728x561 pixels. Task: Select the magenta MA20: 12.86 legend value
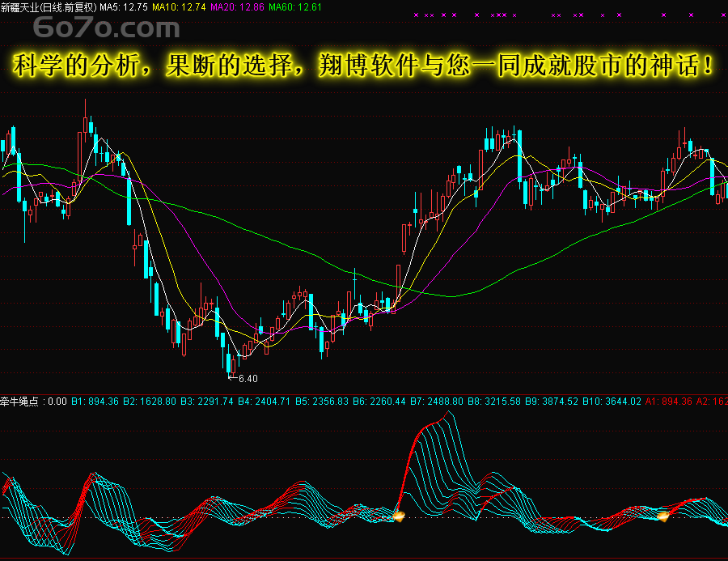point(237,7)
